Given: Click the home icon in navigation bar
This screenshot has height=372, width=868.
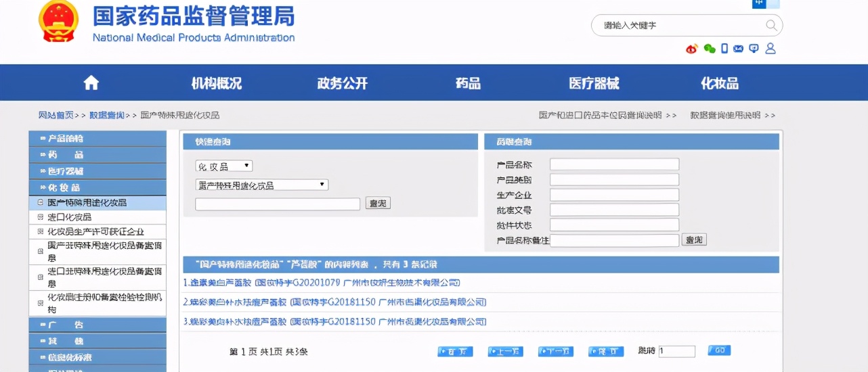Looking at the screenshot, I should 91,83.
